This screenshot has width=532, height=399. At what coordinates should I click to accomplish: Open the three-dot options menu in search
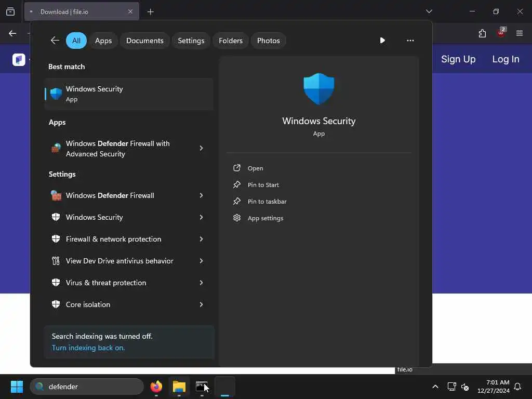[x=410, y=41]
